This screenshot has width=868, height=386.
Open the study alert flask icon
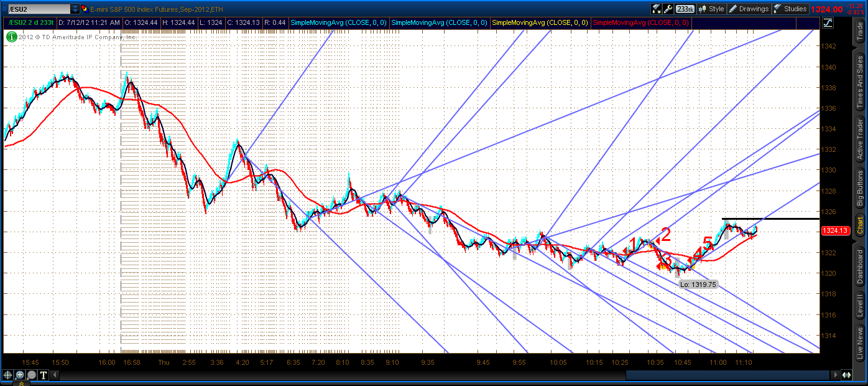(657, 9)
